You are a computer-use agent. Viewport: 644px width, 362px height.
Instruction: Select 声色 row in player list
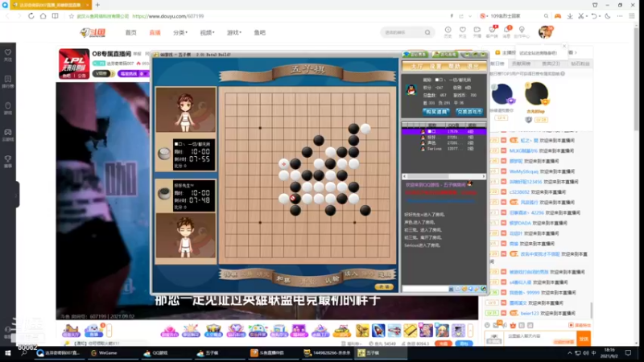click(x=444, y=143)
